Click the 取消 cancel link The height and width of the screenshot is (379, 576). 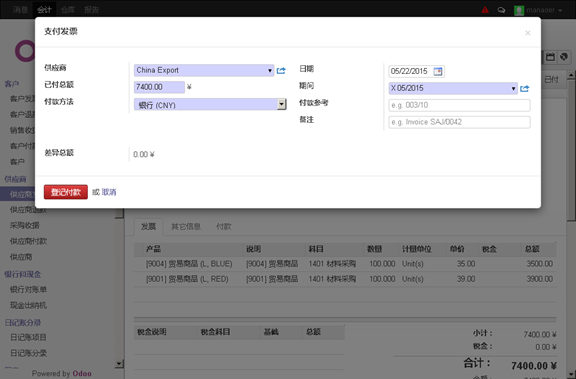click(109, 192)
